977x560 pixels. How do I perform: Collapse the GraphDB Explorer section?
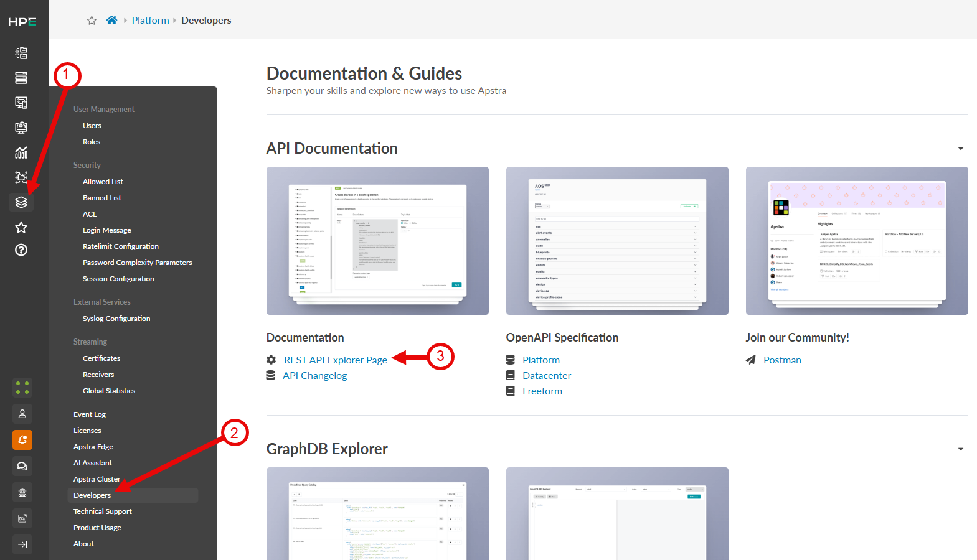pyautogui.click(x=961, y=449)
